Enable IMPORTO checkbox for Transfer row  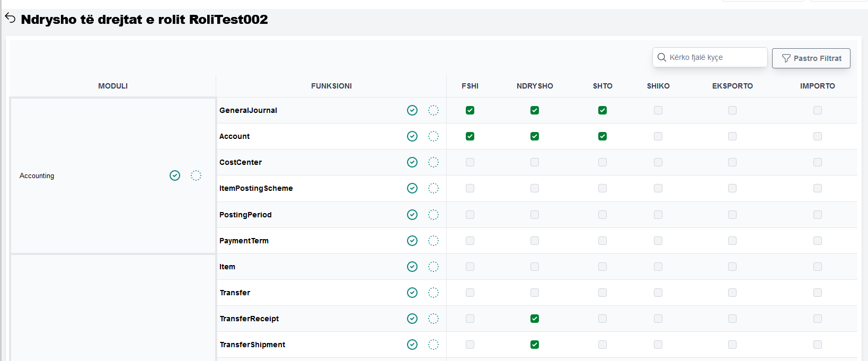[x=818, y=293]
